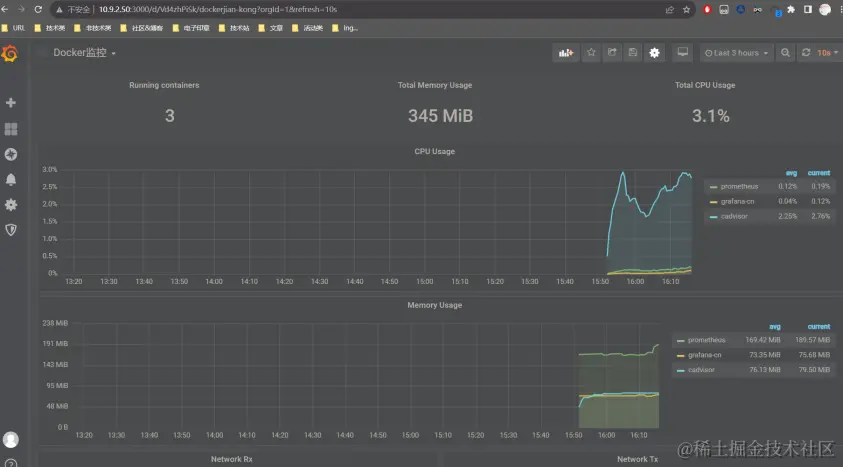Screen dimensions: 843x467
Task: Change grafana-cn color swatch in Memory legend
Action: 681,356
